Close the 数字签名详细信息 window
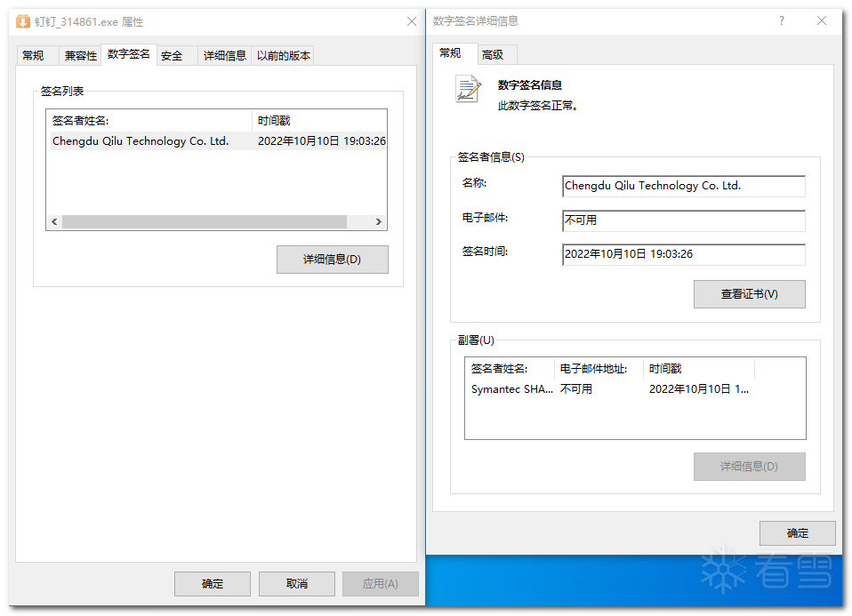The width and height of the screenshot is (852, 616). pyautogui.click(x=822, y=20)
